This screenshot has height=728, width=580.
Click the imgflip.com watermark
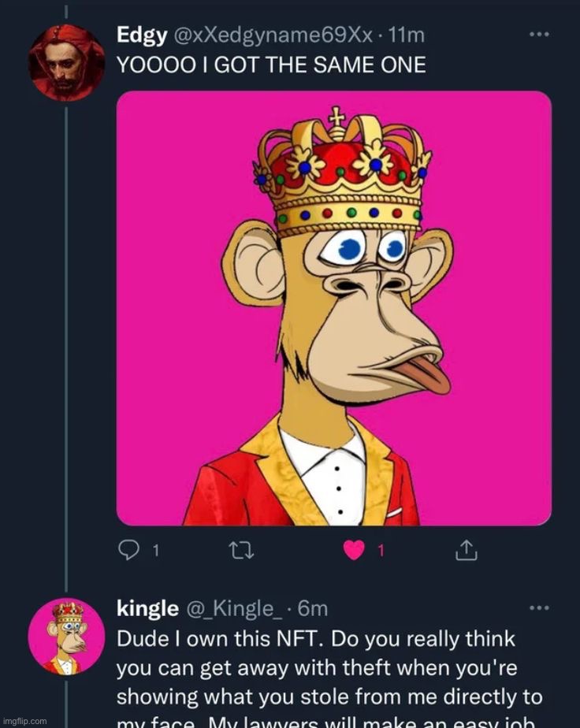[24, 721]
